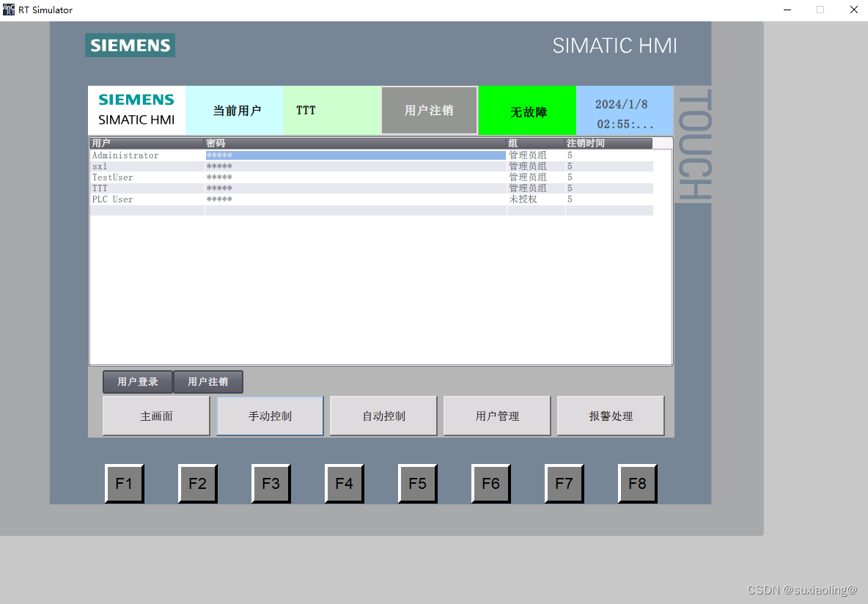Click logoff time 5 for sxl
Image resolution: width=868 pixels, height=604 pixels.
pos(609,166)
